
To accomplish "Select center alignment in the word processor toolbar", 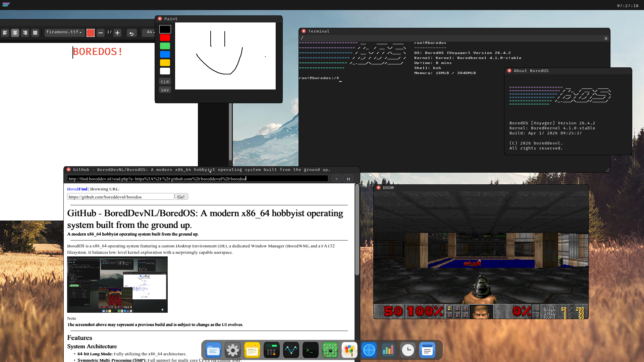I will tap(15, 33).
